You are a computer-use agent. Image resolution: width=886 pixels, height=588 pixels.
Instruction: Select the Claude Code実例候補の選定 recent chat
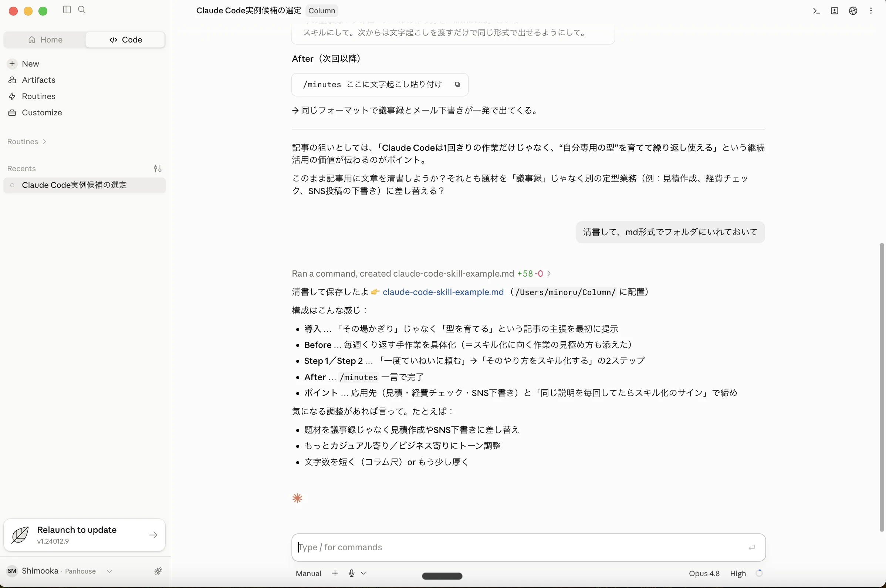pos(84,185)
